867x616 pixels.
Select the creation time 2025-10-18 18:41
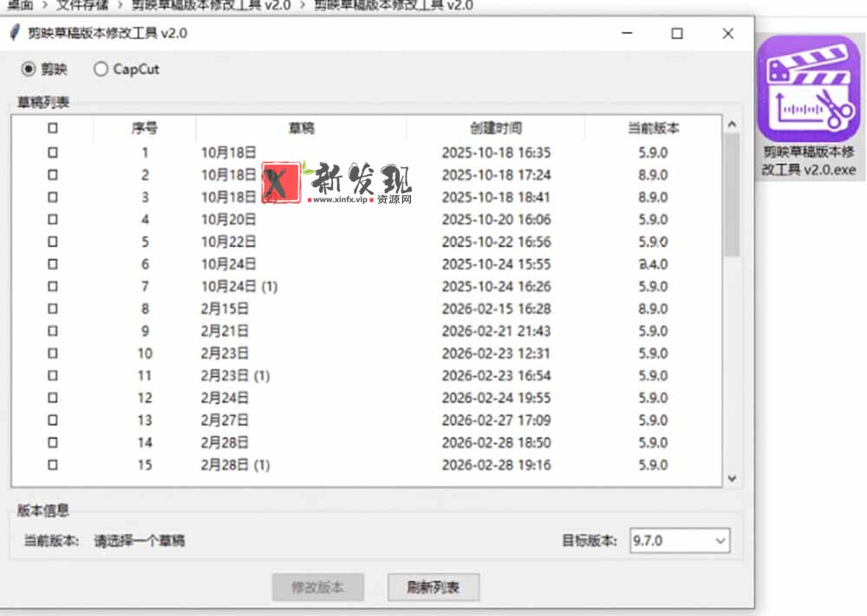point(496,198)
